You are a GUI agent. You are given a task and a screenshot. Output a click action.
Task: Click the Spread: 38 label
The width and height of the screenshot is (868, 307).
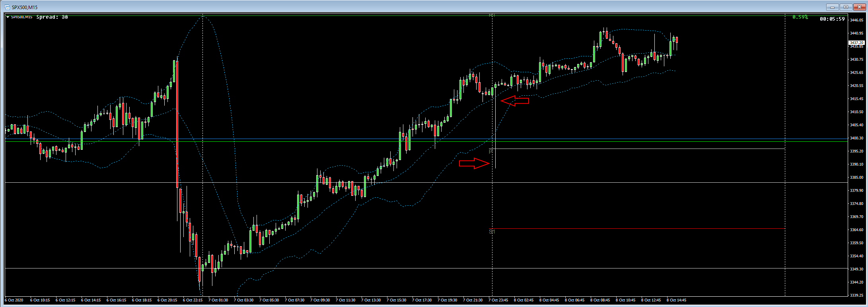[x=52, y=17]
